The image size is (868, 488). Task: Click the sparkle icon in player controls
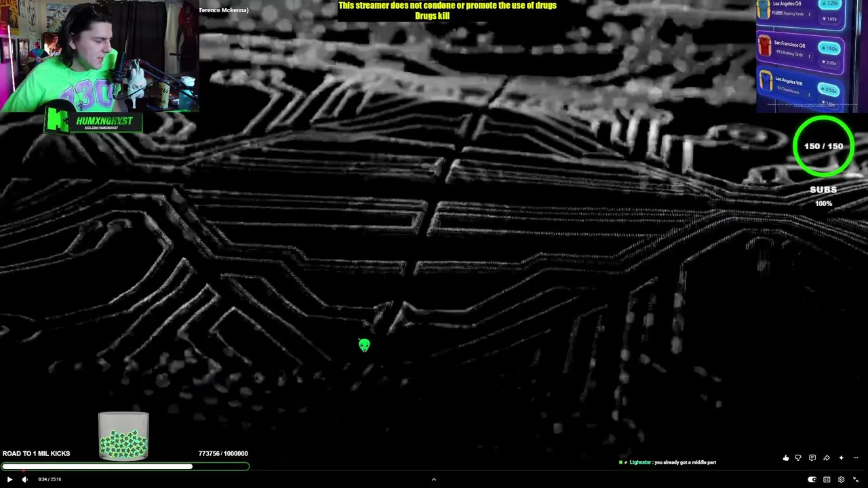pyautogui.click(x=842, y=458)
